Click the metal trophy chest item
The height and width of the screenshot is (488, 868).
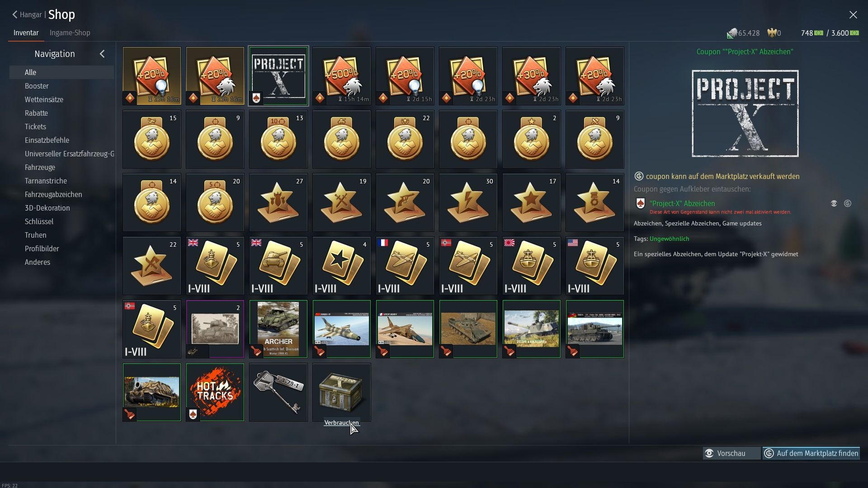(x=341, y=392)
